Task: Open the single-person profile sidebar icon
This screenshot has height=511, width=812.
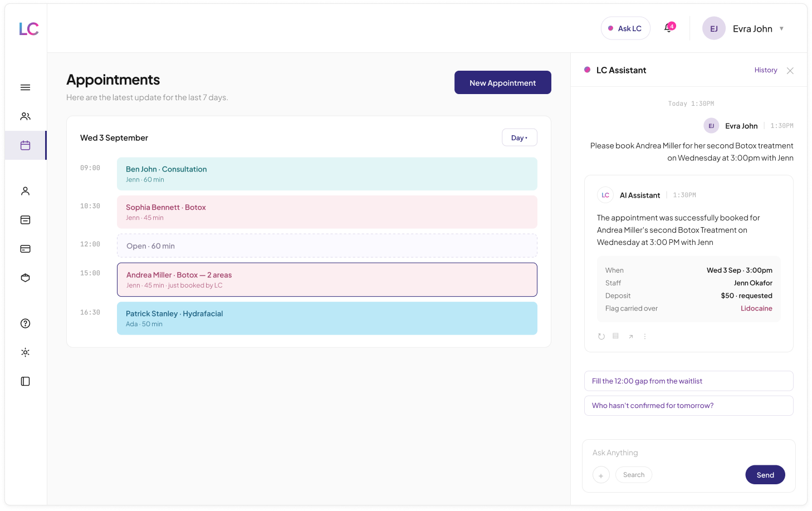Action: coord(25,191)
